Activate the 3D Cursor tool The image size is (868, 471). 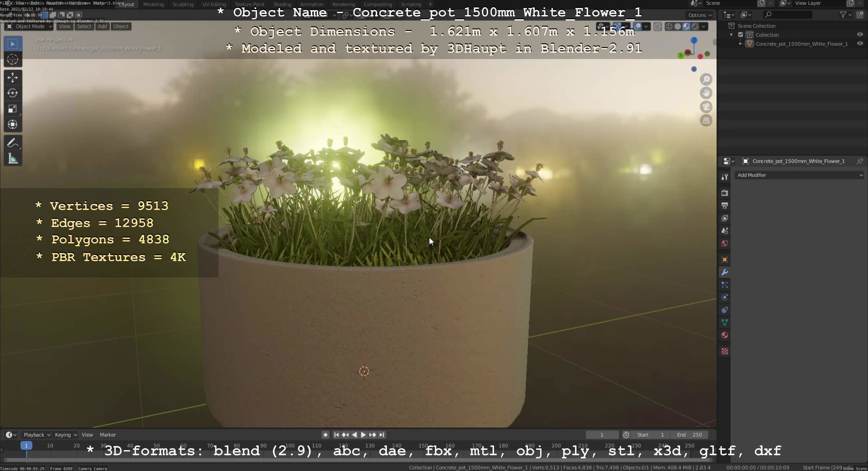13,60
